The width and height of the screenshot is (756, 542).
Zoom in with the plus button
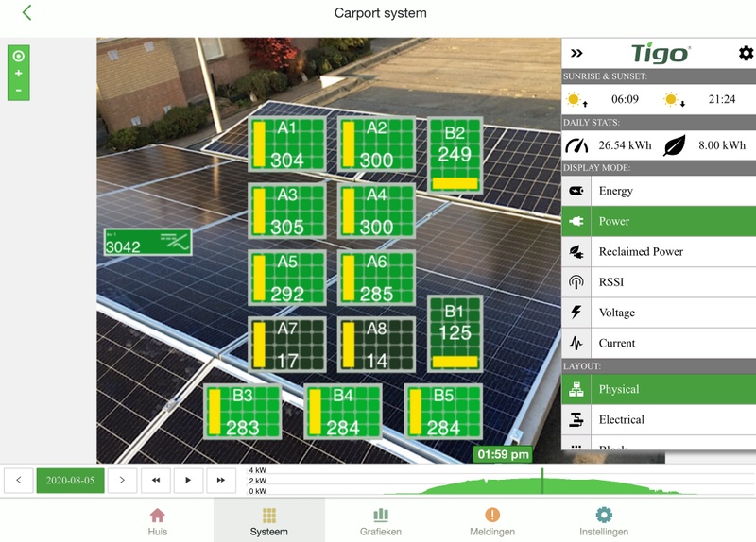(18, 74)
